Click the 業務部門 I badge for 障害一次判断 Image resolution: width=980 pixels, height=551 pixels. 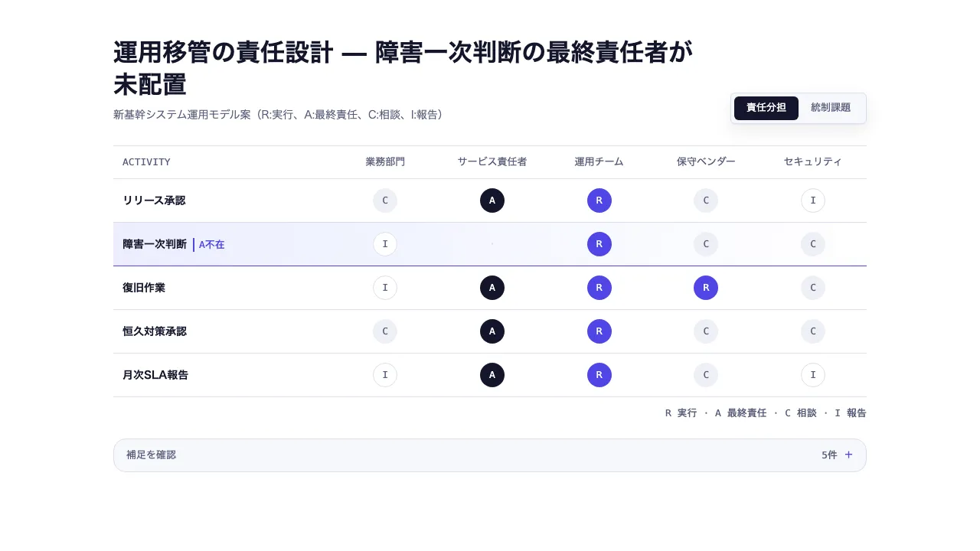tap(385, 244)
